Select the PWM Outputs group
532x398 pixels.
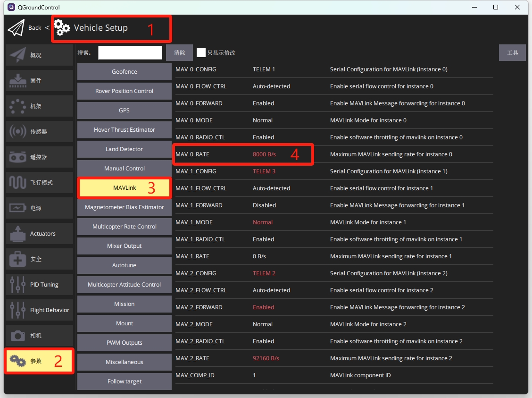125,343
